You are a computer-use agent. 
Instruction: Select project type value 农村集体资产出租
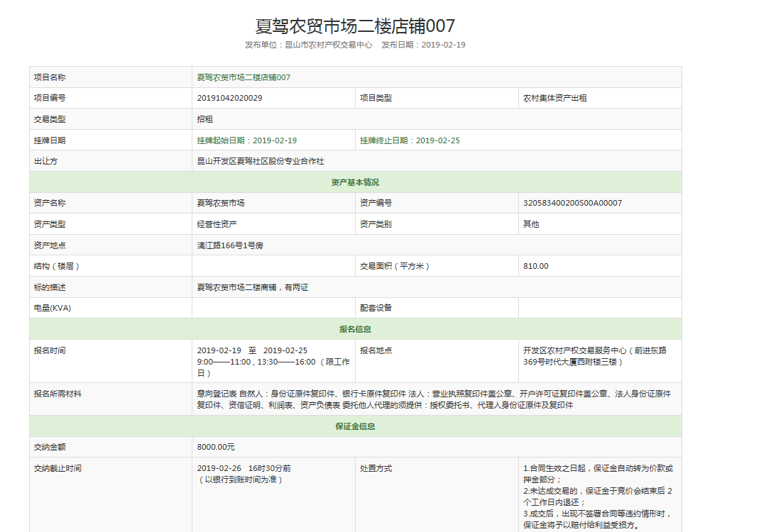tap(555, 98)
